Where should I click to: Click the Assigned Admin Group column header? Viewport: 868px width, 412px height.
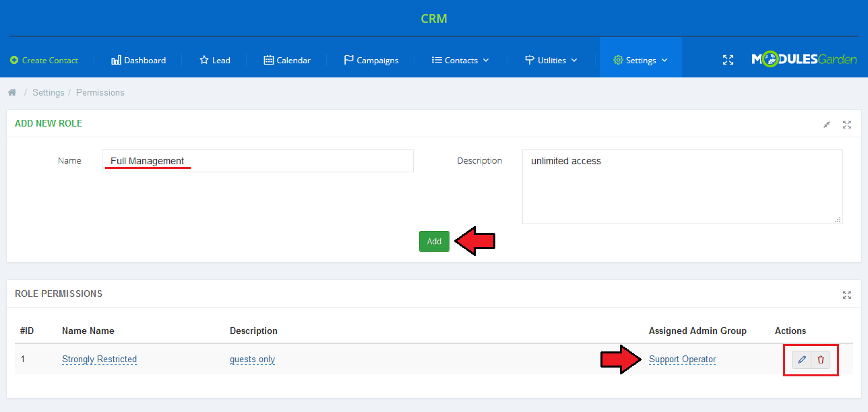[x=697, y=331]
